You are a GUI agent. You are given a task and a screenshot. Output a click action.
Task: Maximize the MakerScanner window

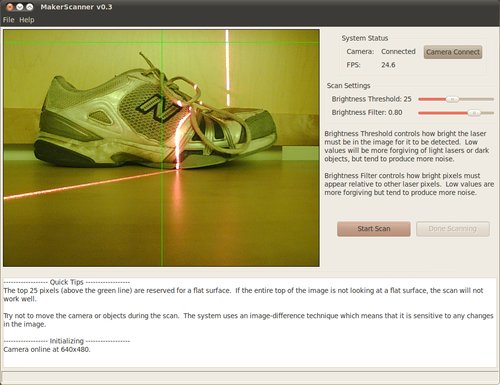click(30, 7)
